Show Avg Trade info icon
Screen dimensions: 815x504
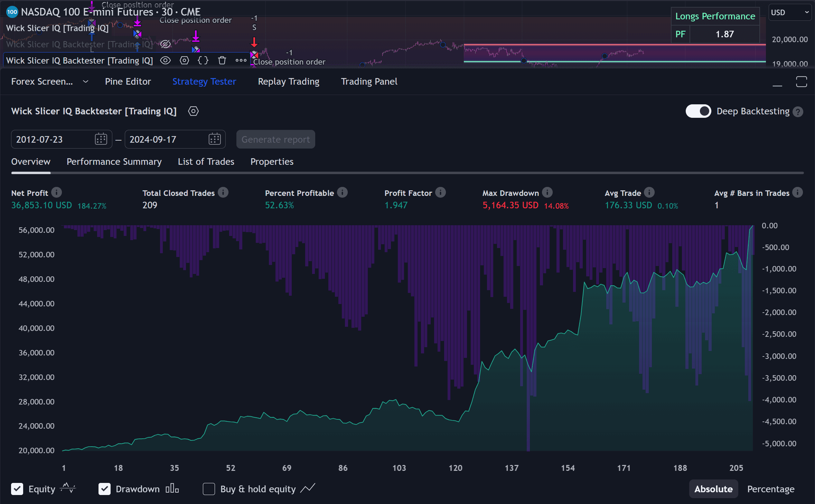649,192
